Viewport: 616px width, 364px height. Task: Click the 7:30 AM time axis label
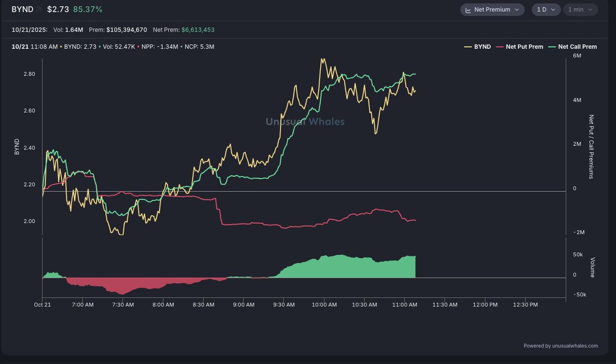click(x=122, y=305)
